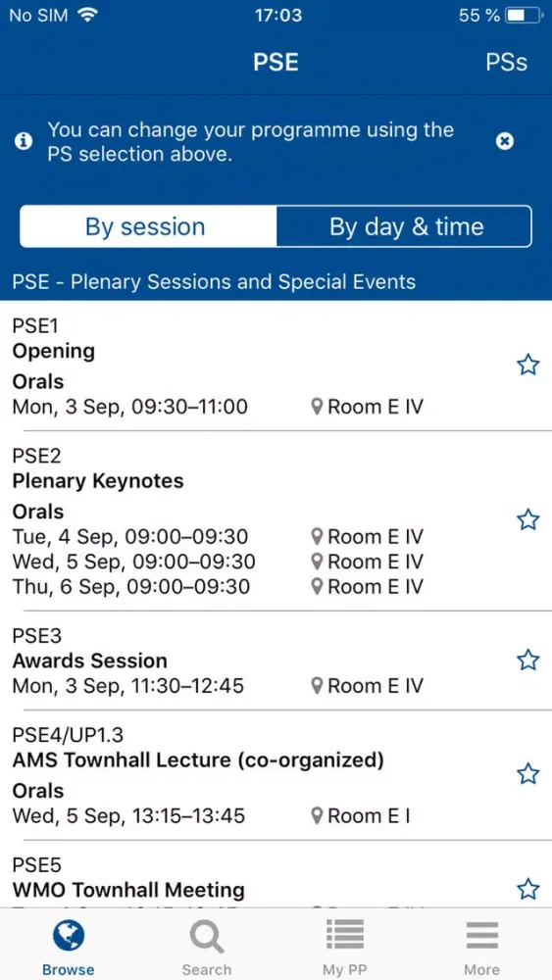Dismiss the programme info banner

[505, 142]
